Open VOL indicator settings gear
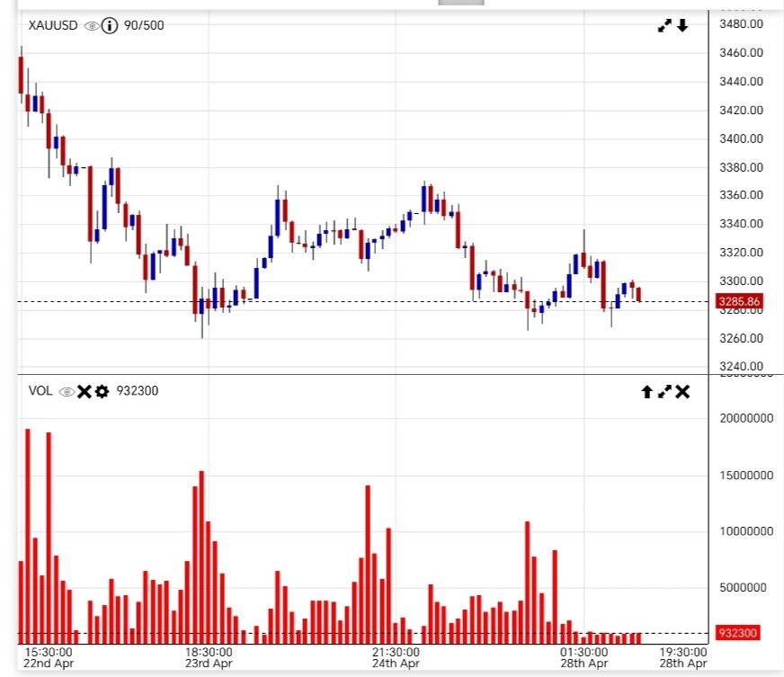 [x=102, y=391]
